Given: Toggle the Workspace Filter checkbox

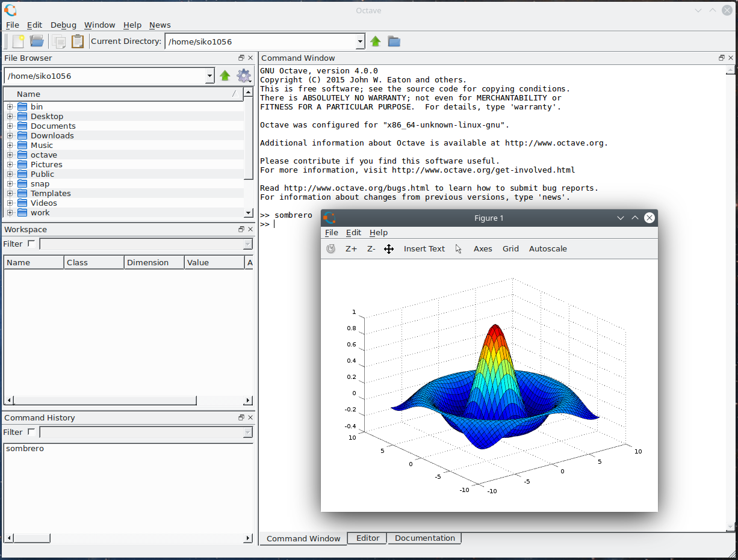Looking at the screenshot, I should tap(31, 244).
